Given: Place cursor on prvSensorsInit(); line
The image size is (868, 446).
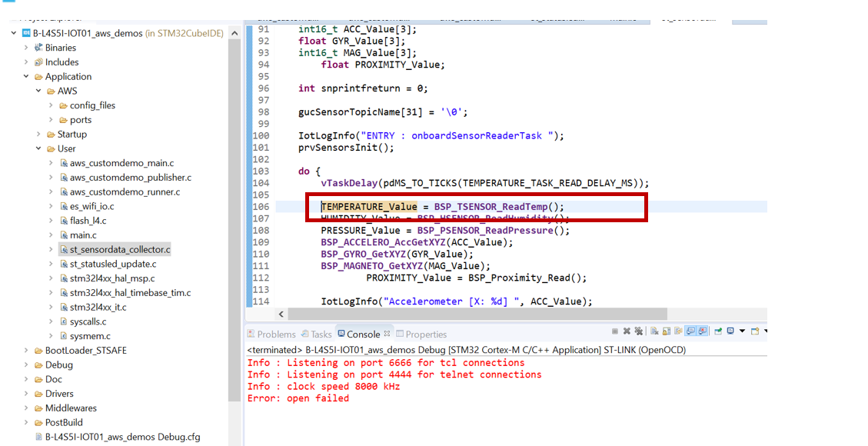Looking at the screenshot, I should [x=346, y=147].
